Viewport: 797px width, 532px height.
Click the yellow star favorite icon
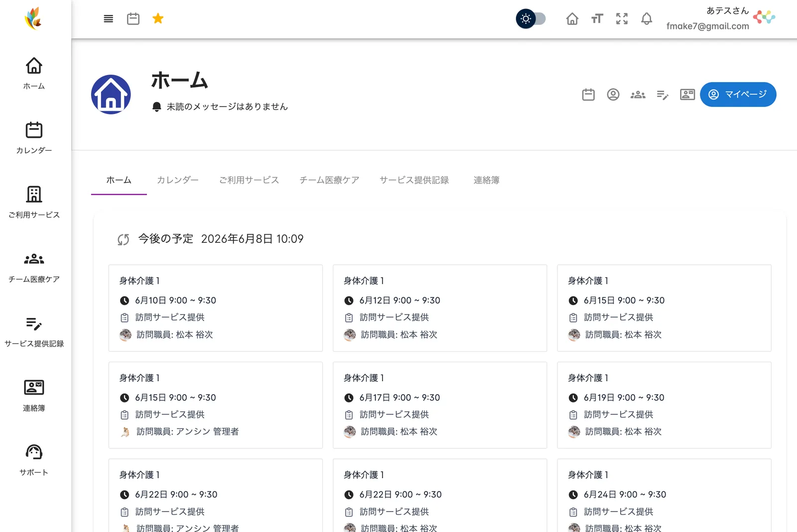coord(158,18)
